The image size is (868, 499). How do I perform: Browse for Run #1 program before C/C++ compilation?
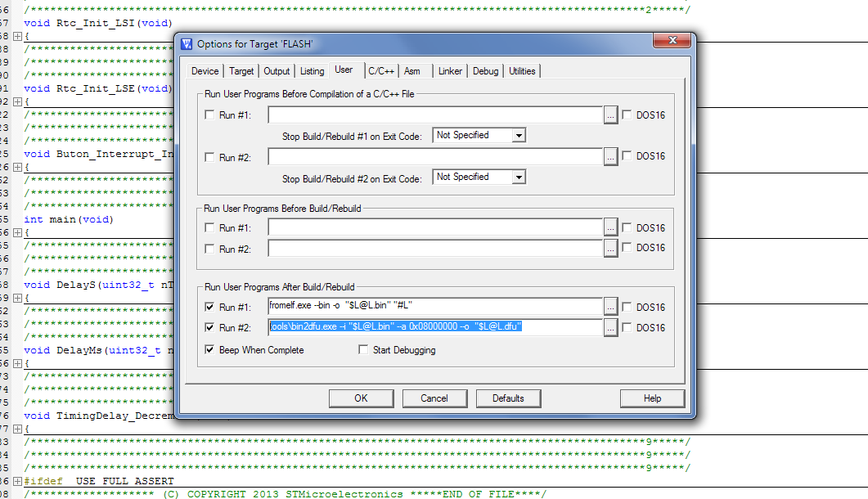tap(610, 115)
